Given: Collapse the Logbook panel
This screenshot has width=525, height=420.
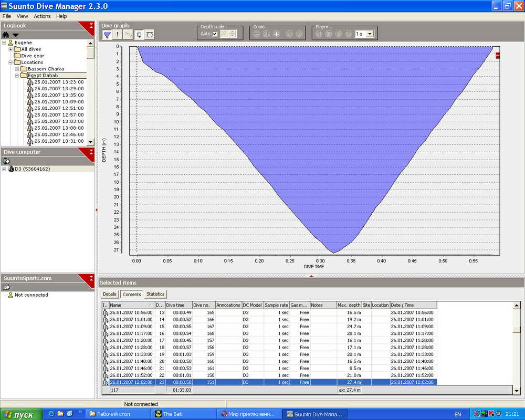Looking at the screenshot, I should tap(91, 25).
